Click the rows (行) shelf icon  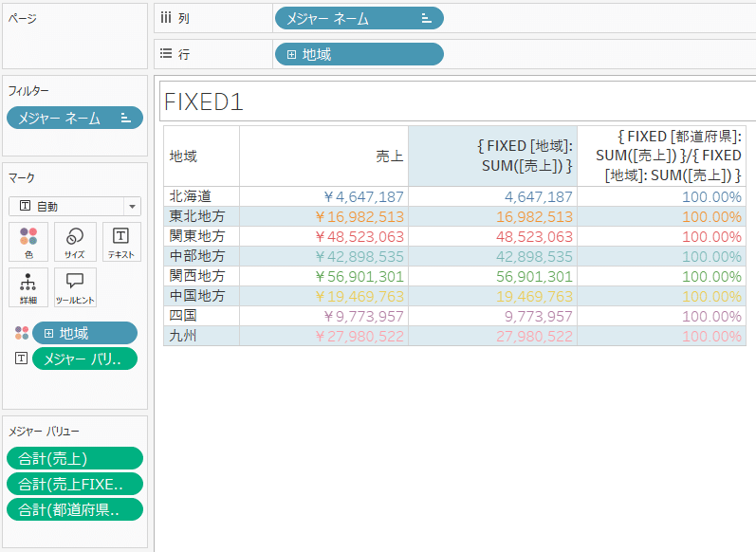tap(166, 53)
